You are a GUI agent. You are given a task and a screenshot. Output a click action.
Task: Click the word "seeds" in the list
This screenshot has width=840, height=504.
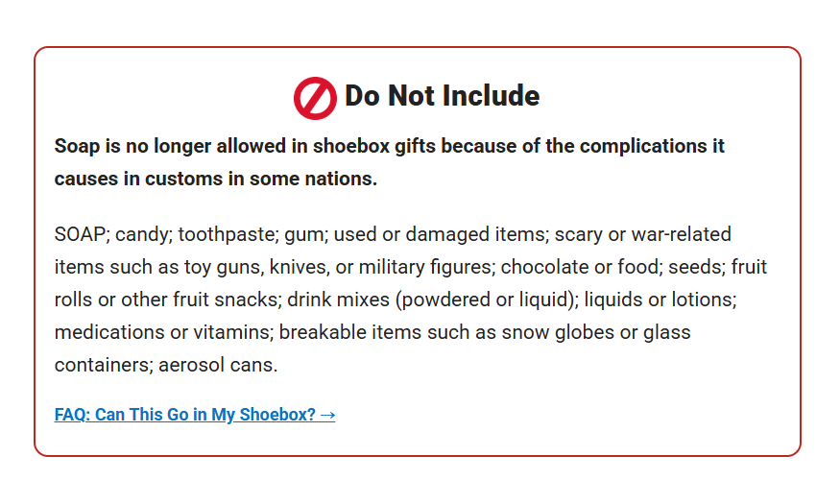[x=695, y=267]
